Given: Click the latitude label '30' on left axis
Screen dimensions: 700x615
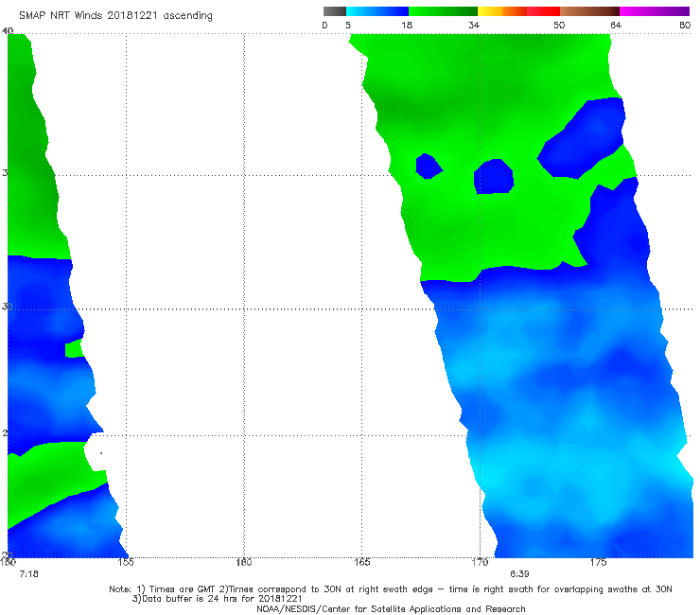Looking at the screenshot, I should 7,307.
